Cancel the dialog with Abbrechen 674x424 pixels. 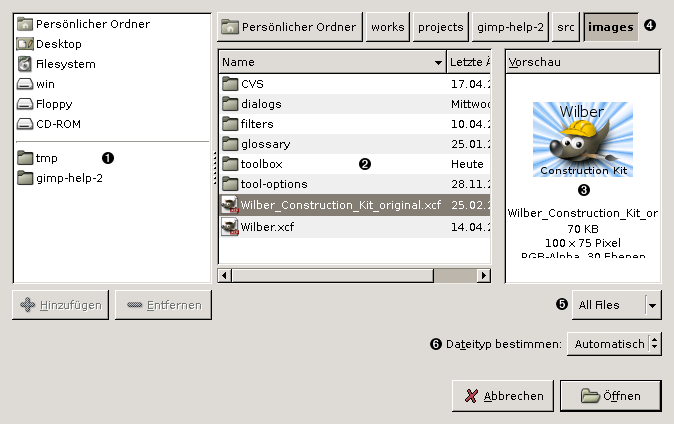point(502,396)
